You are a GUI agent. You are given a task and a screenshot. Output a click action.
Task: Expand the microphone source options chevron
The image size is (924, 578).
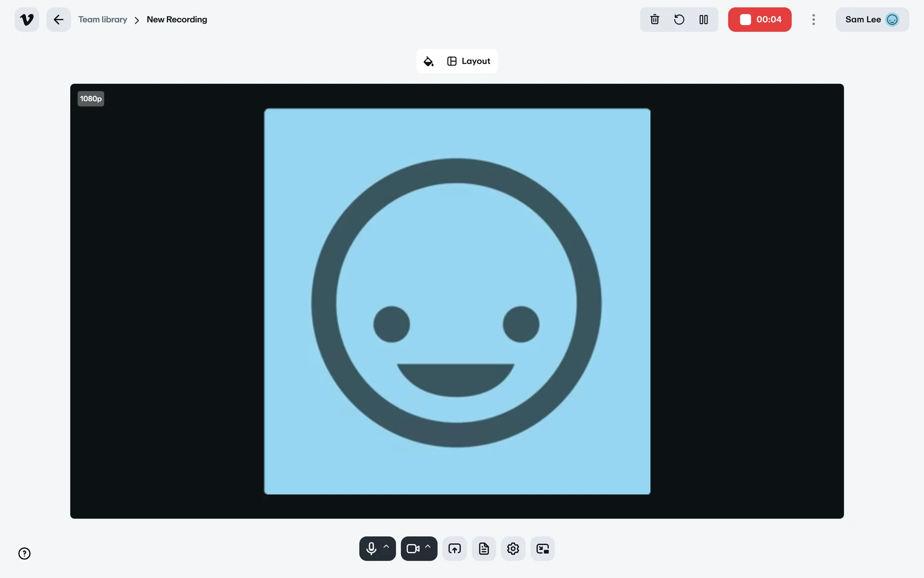[386, 547]
